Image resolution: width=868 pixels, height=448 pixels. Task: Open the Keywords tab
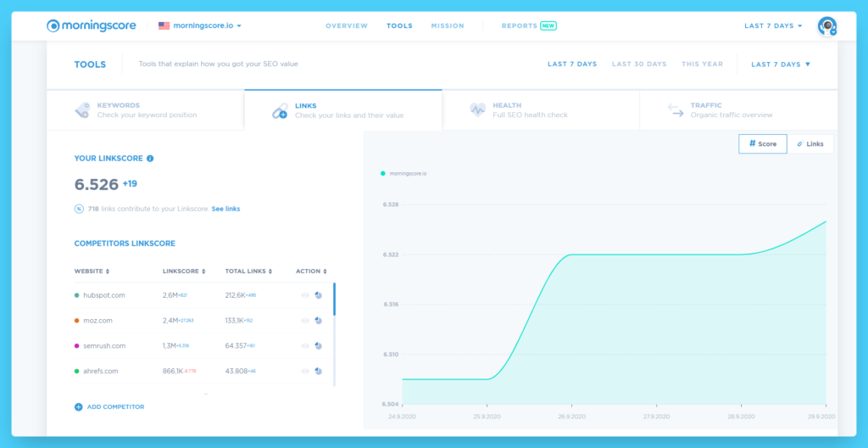(x=146, y=109)
